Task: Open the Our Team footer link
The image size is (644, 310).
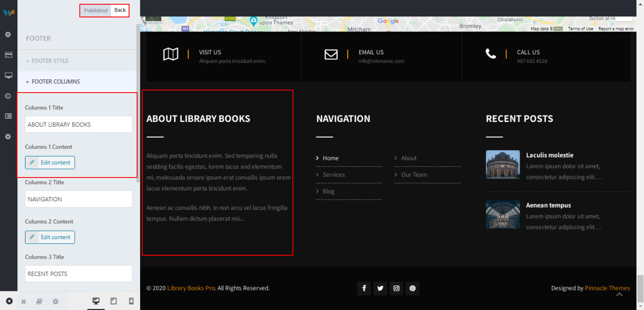Action: 414,175
